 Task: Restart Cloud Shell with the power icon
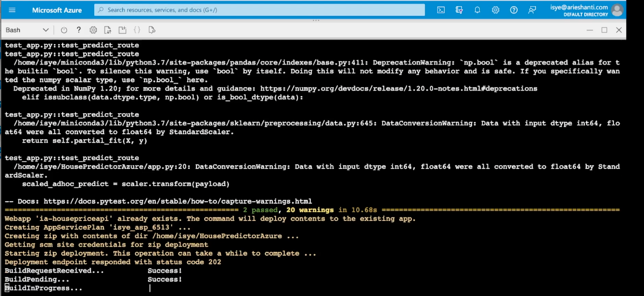[64, 30]
